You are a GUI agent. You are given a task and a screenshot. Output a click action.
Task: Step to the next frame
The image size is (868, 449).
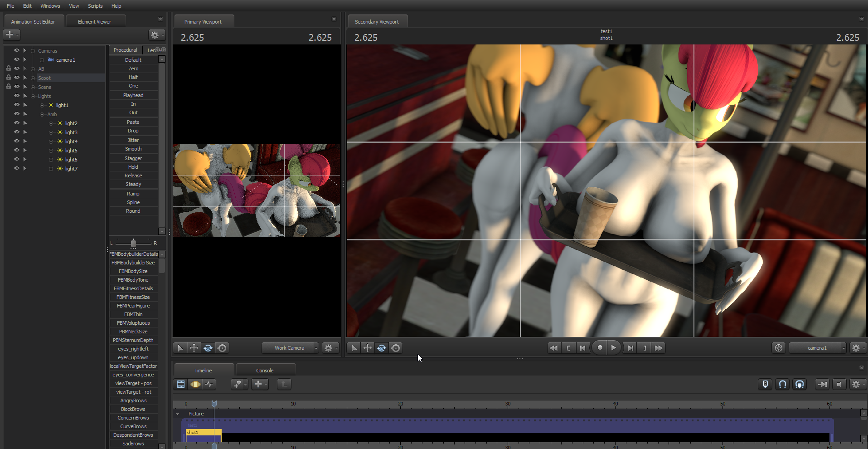point(630,348)
